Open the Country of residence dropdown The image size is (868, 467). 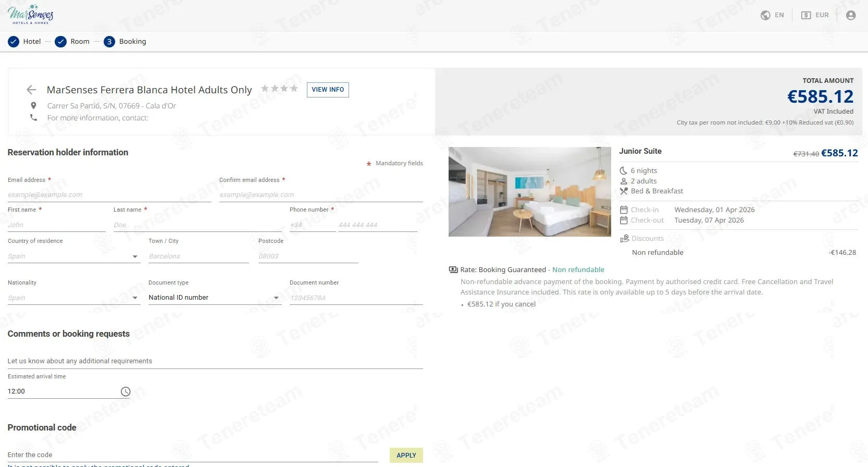(74, 256)
